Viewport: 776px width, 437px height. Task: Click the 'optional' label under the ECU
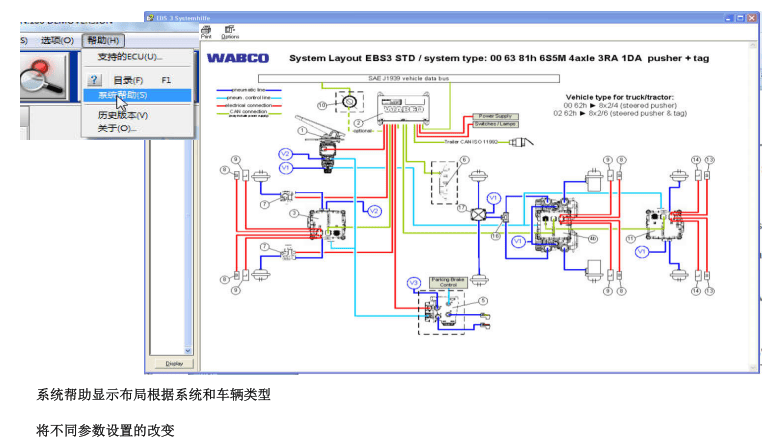pos(362,131)
